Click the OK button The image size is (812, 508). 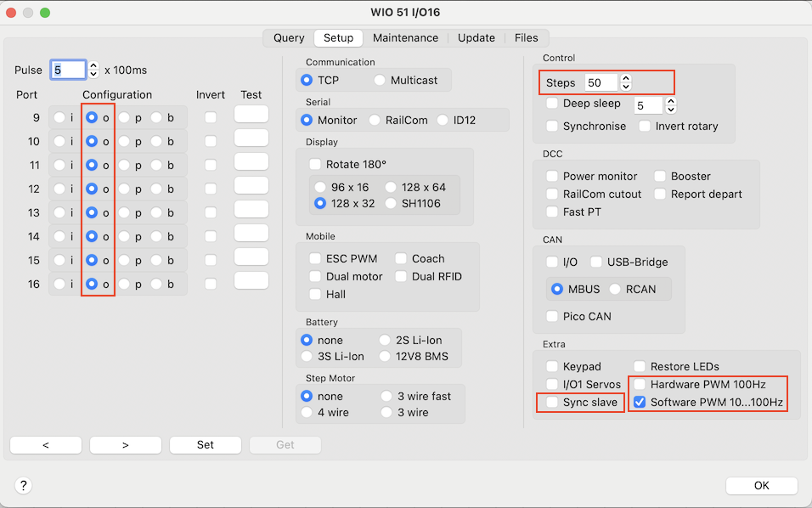tap(761, 485)
